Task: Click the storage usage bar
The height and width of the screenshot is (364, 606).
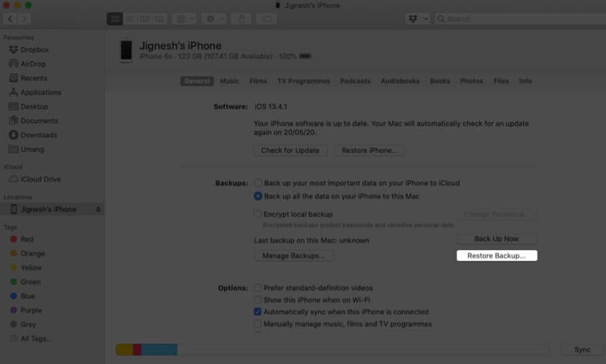Action: (x=332, y=349)
